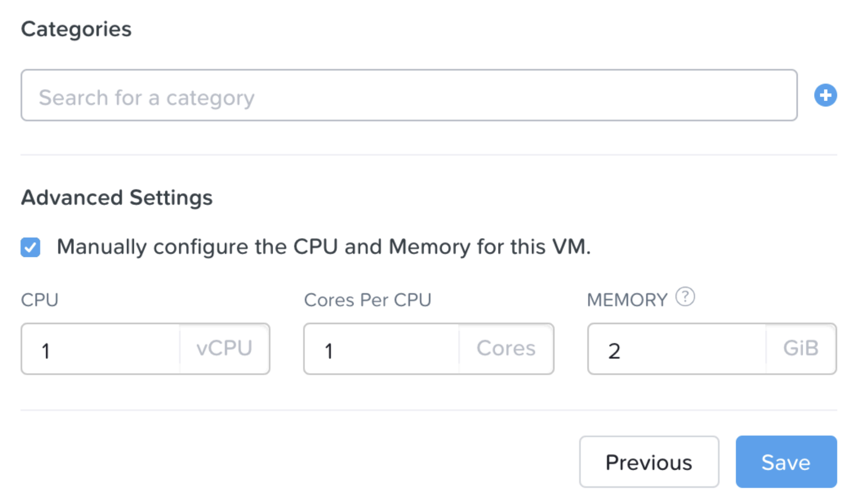
Task: Click the Advanced Settings heading
Action: click(117, 198)
